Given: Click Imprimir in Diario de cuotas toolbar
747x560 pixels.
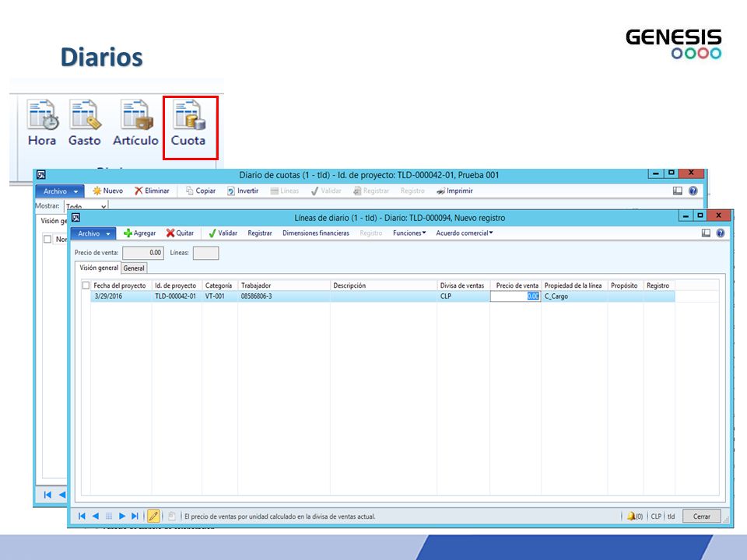Looking at the screenshot, I should coord(454,191).
